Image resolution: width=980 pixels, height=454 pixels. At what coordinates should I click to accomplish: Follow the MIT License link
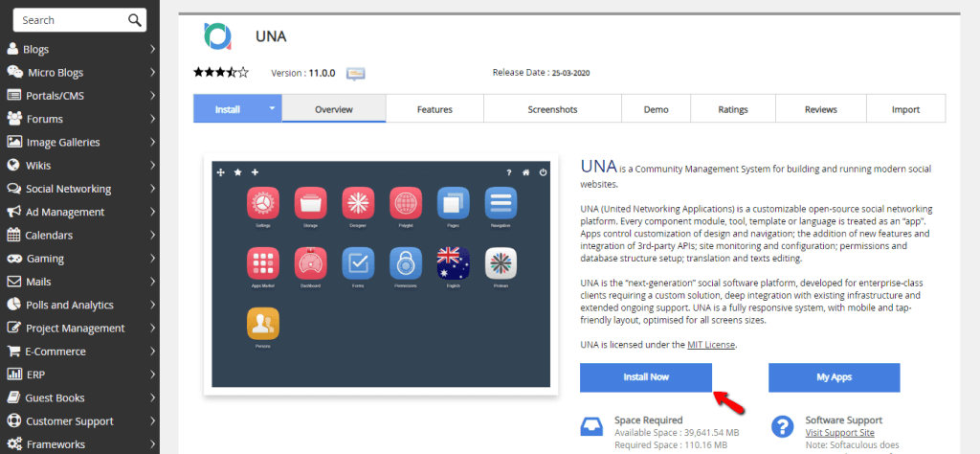pos(711,345)
